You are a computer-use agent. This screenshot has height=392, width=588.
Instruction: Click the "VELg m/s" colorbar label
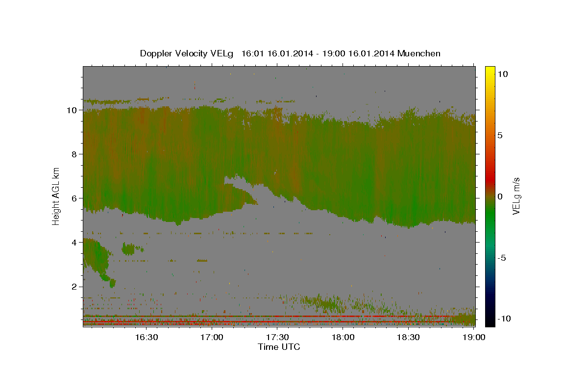pos(516,196)
